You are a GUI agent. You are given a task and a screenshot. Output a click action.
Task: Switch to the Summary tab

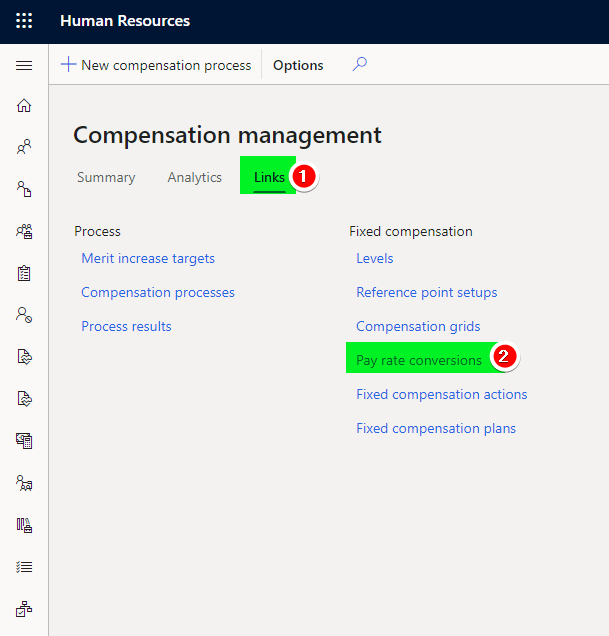coord(106,177)
